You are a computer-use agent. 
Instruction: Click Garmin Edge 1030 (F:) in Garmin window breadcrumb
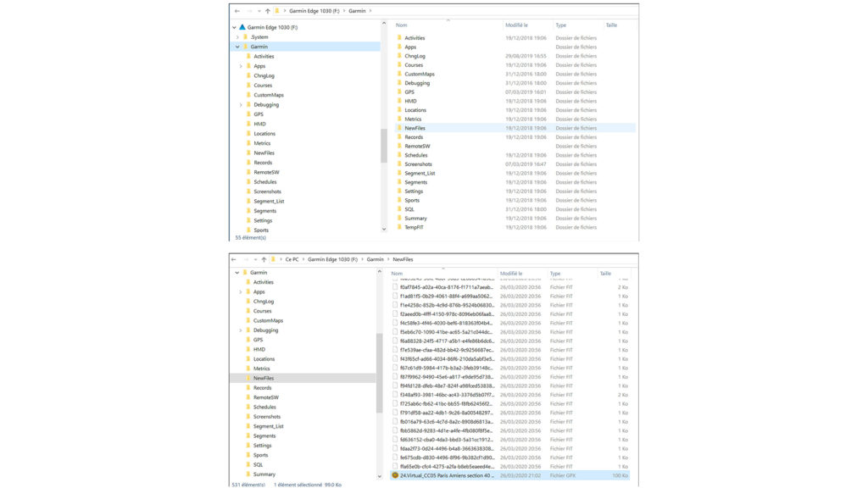pyautogui.click(x=314, y=11)
